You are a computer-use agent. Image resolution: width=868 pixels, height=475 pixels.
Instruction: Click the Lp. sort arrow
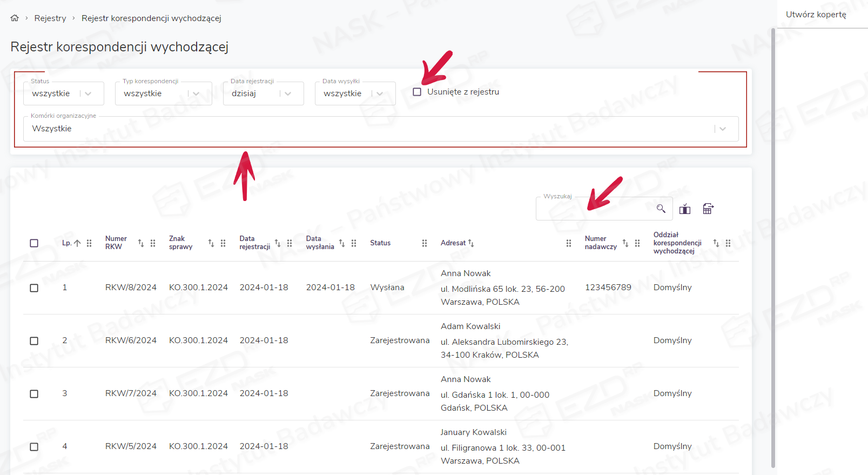click(77, 243)
